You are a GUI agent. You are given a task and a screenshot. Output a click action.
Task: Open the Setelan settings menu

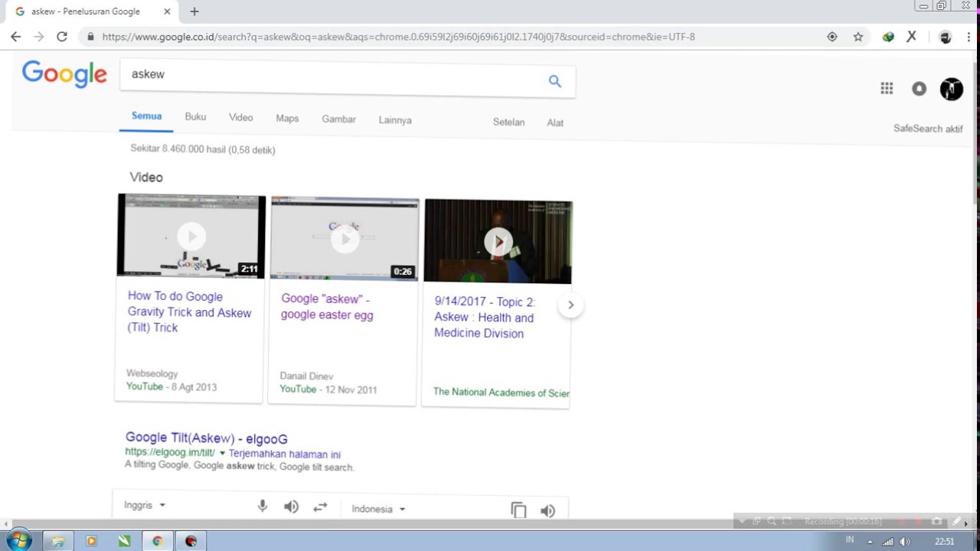pyautogui.click(x=508, y=122)
